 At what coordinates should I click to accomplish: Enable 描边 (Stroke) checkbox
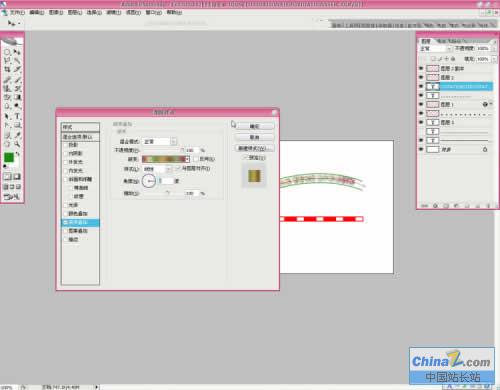tap(65, 239)
